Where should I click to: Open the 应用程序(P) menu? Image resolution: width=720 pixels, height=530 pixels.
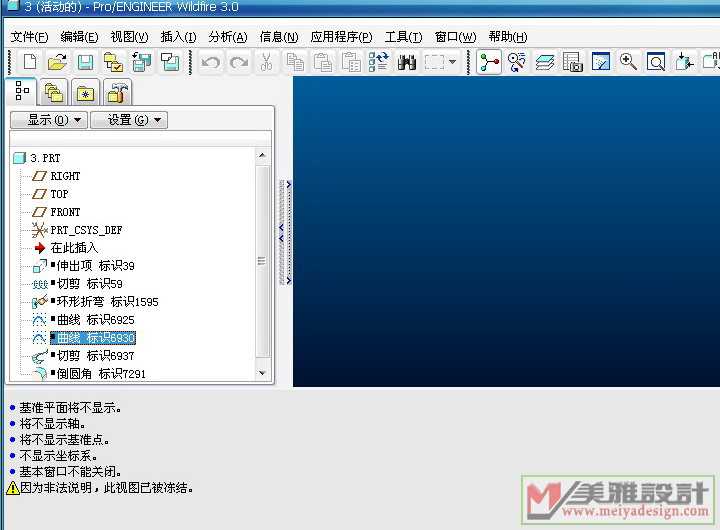(x=341, y=37)
